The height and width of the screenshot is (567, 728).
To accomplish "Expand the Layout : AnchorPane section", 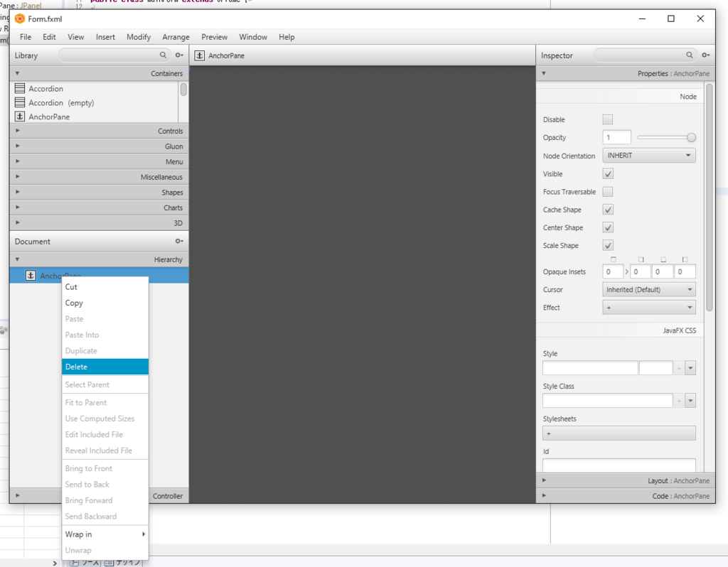I will point(626,481).
